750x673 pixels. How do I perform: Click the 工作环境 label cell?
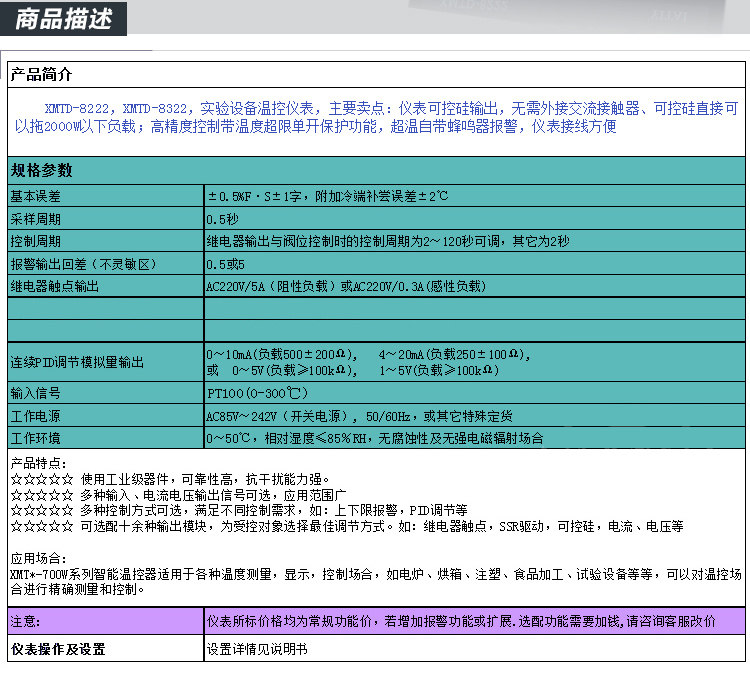tap(106, 438)
